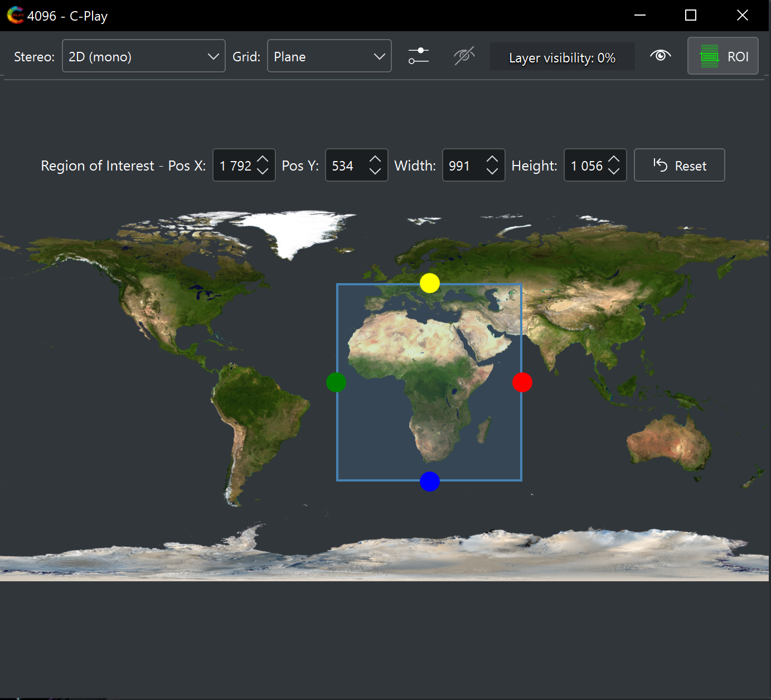Click the yellow top ROI handle
Viewport: 771px width, 700px height.
pos(430,283)
